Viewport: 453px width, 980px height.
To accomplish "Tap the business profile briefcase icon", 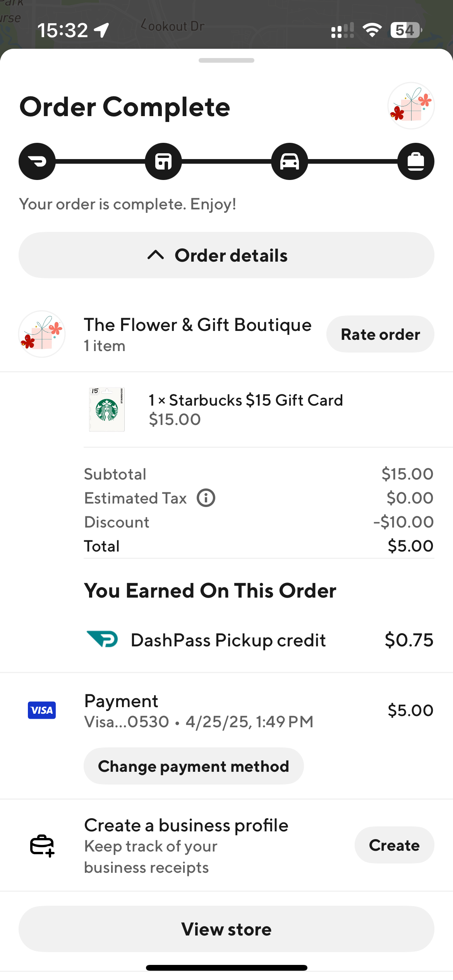I will [42, 845].
